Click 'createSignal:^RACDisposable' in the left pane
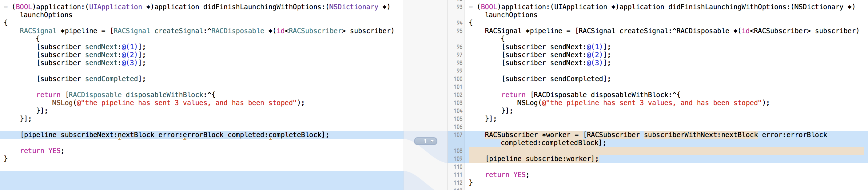Image resolution: width=868 pixels, height=190 pixels. 209,31
